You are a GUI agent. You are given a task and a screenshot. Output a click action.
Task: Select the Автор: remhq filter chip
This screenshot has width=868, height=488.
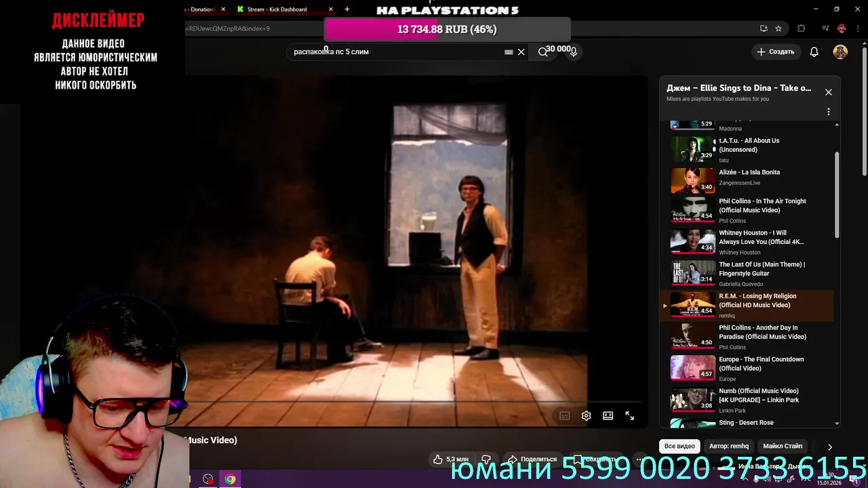click(x=729, y=446)
